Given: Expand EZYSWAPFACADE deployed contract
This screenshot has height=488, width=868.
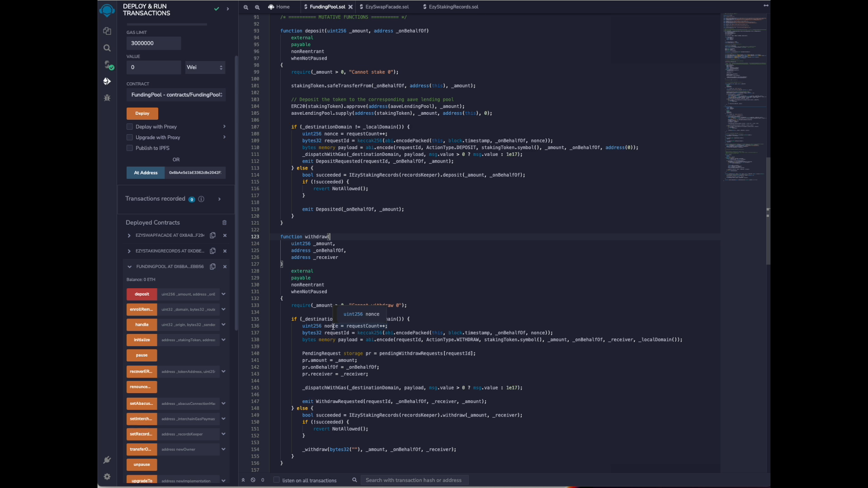Looking at the screenshot, I should (129, 235).
